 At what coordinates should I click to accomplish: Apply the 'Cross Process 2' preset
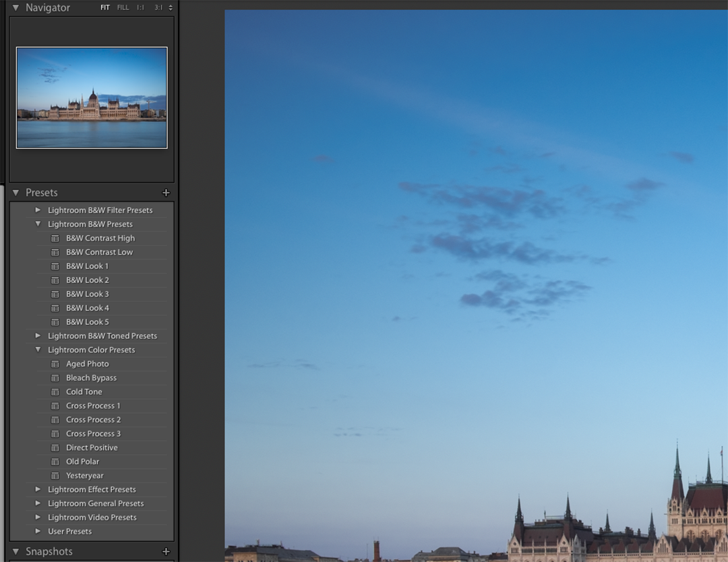93,420
